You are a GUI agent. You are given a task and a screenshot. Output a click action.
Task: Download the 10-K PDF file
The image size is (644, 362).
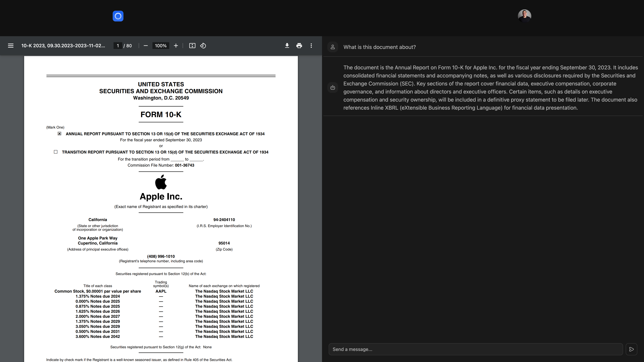[287, 46]
